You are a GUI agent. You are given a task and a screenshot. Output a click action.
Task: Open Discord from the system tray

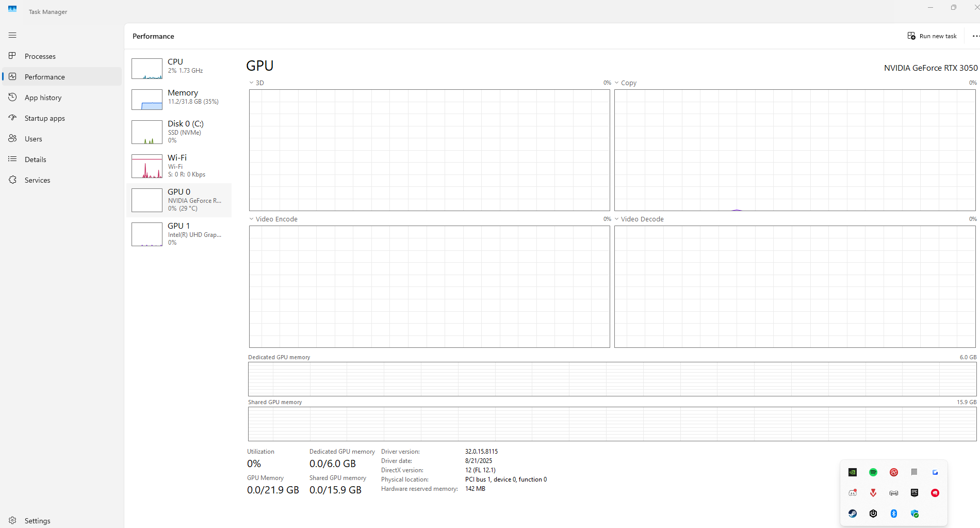click(853, 493)
